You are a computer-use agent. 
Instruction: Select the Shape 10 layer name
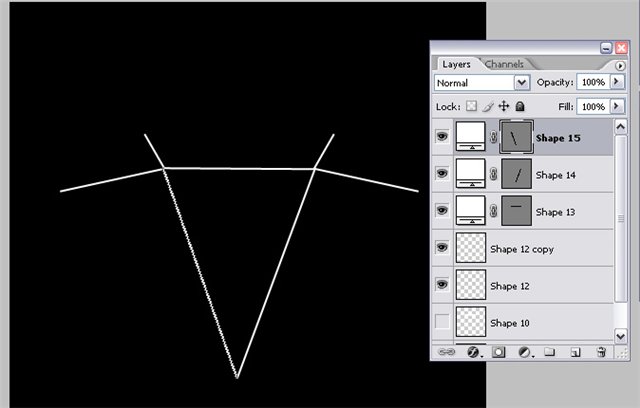point(510,323)
